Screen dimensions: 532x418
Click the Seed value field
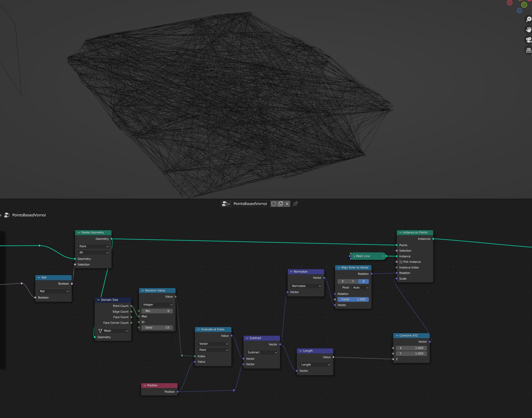coord(157,327)
